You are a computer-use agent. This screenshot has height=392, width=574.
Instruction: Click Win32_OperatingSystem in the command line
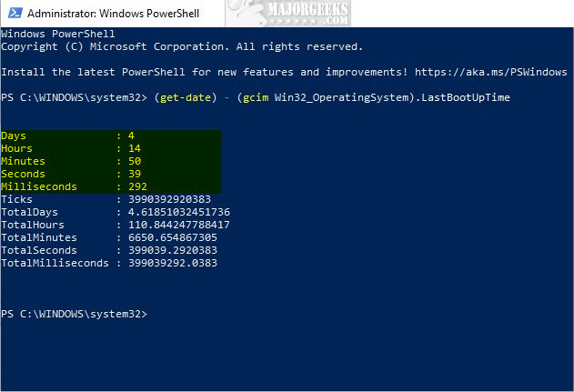click(x=345, y=97)
